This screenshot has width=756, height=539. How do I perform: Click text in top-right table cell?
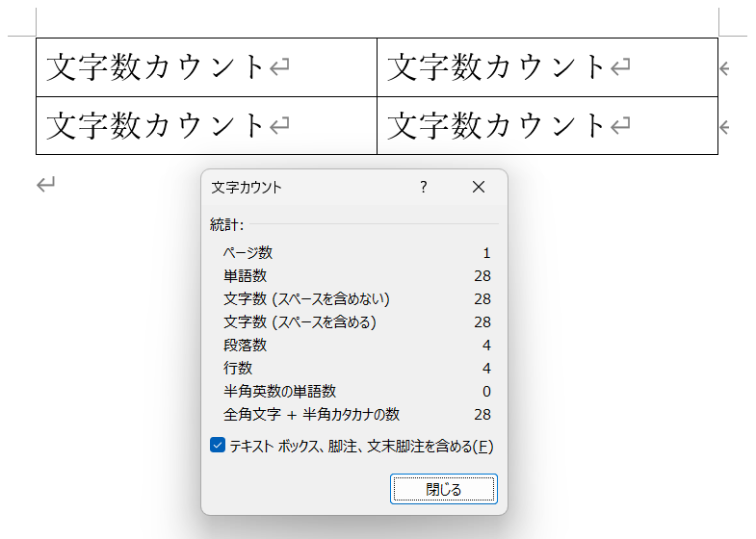(x=497, y=67)
